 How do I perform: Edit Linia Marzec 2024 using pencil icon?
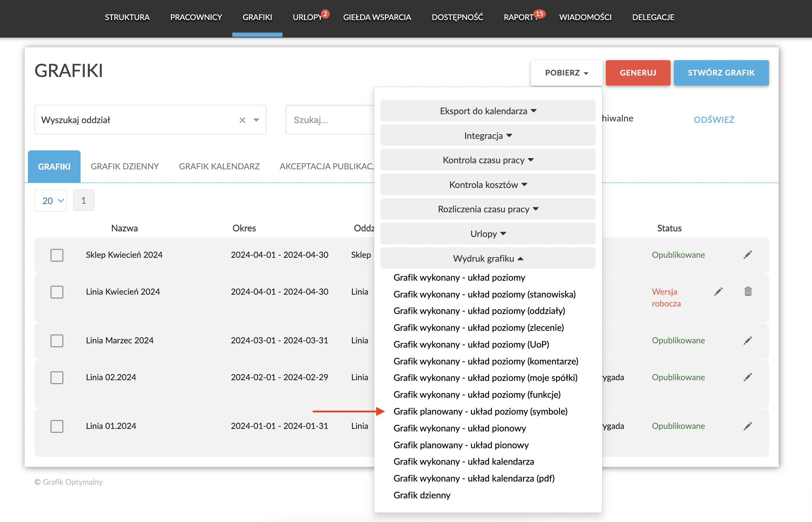click(x=748, y=340)
